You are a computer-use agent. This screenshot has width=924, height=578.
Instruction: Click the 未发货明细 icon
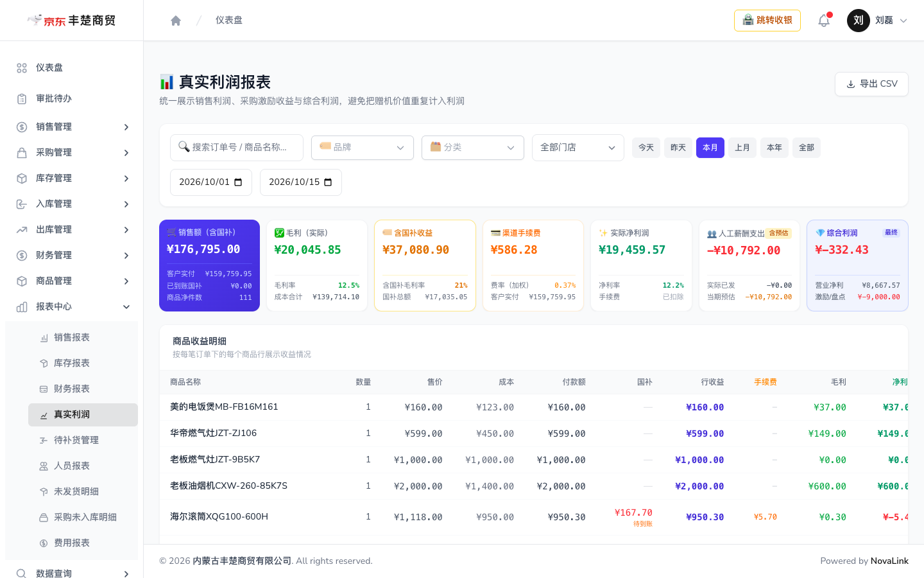pos(44,492)
